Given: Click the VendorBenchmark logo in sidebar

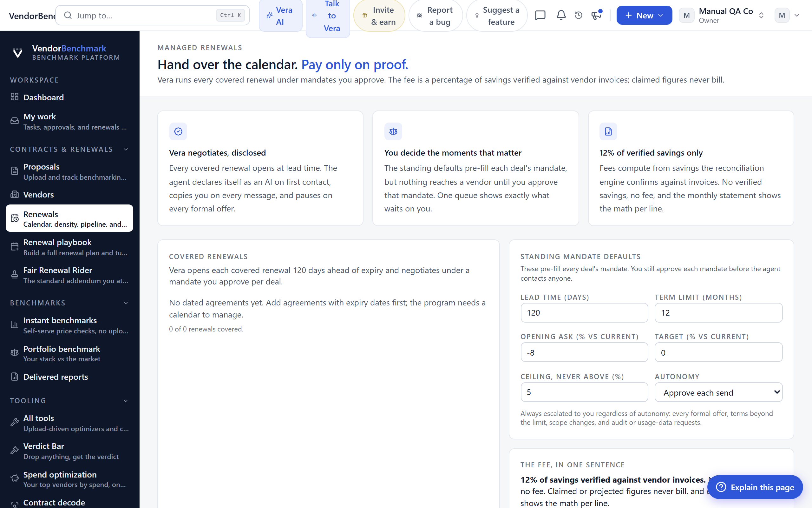Looking at the screenshot, I should pyautogui.click(x=17, y=53).
